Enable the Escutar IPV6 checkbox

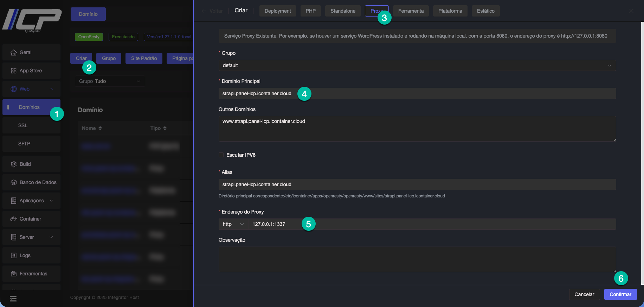[x=221, y=155]
